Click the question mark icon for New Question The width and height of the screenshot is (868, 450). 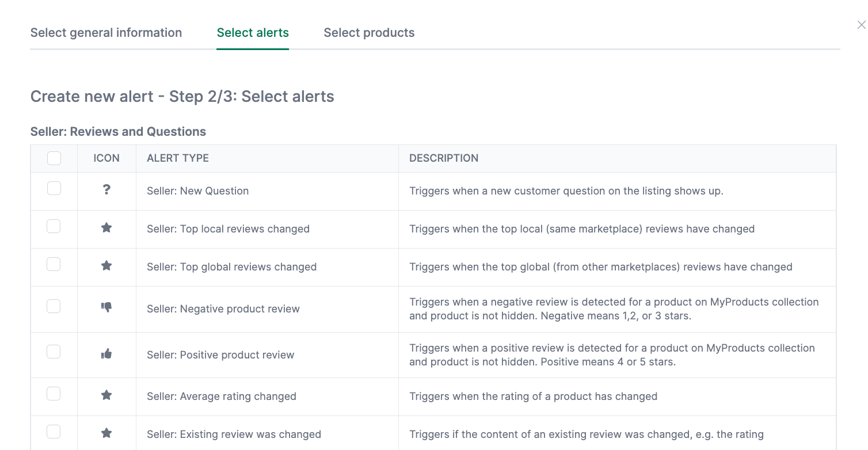click(106, 190)
